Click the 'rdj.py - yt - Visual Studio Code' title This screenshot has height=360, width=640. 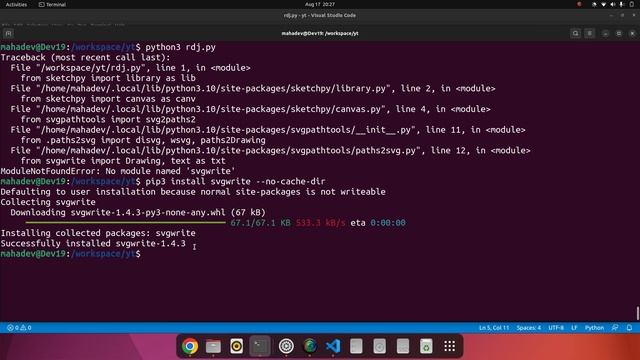(x=320, y=16)
